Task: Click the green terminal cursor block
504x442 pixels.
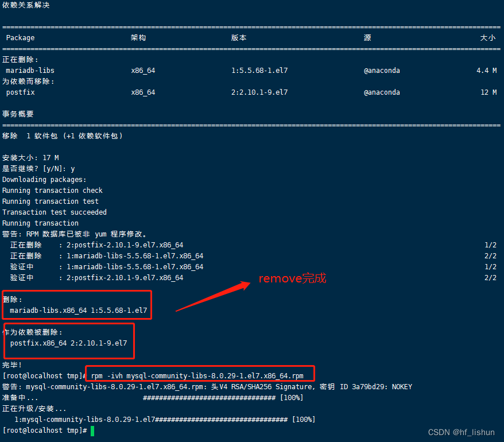Action: (92, 431)
